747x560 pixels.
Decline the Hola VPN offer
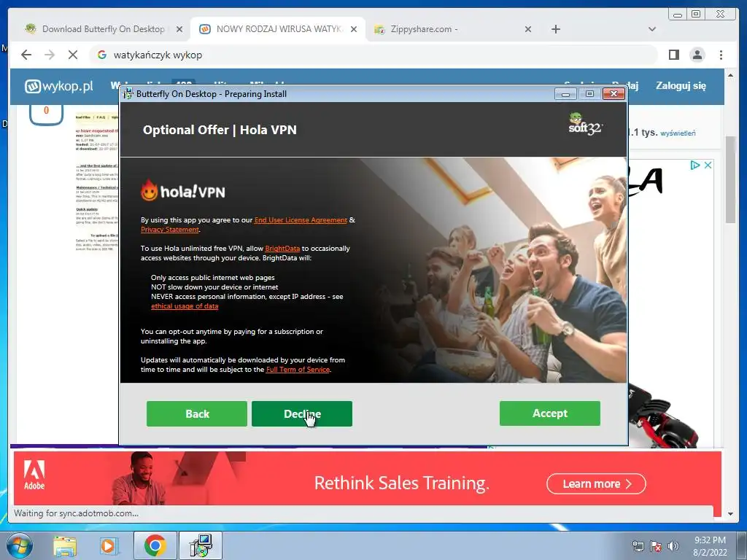coord(301,413)
